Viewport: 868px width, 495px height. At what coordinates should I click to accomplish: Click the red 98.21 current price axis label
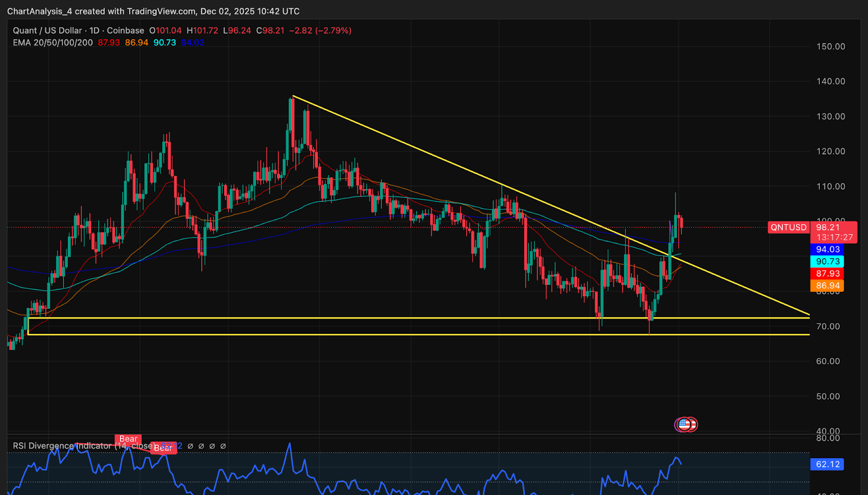tap(828, 227)
